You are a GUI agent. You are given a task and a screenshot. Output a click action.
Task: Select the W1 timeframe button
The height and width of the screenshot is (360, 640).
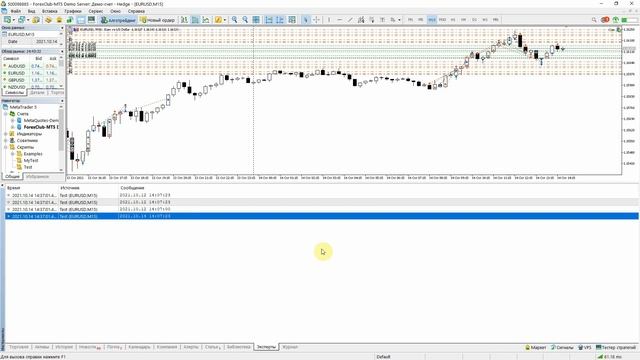click(x=485, y=20)
